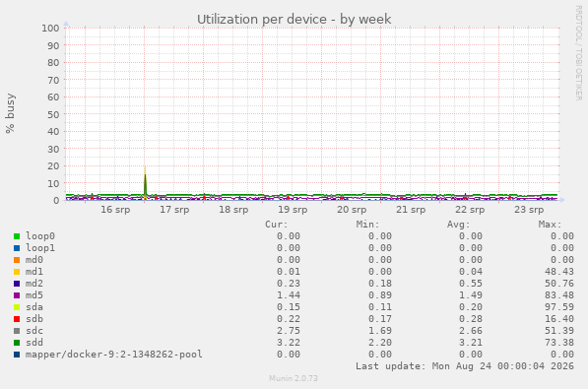Click the Cur: column header
The image size is (588, 389).
pos(277,225)
